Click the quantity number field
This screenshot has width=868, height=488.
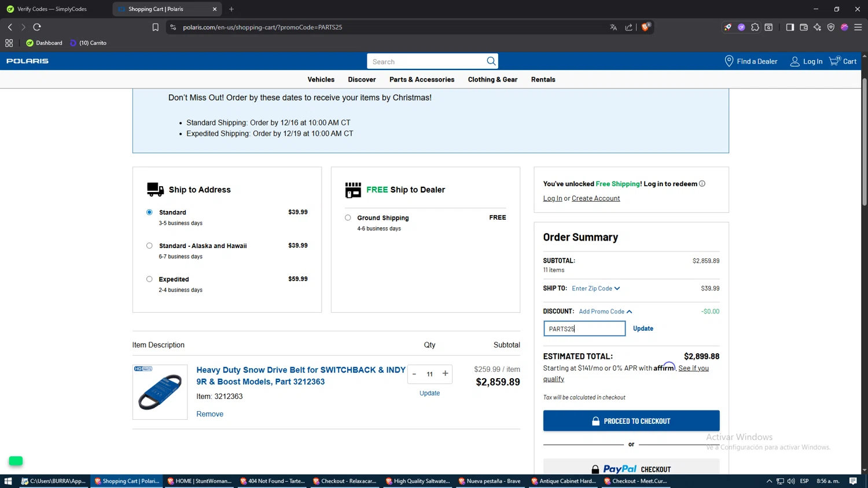coord(429,374)
